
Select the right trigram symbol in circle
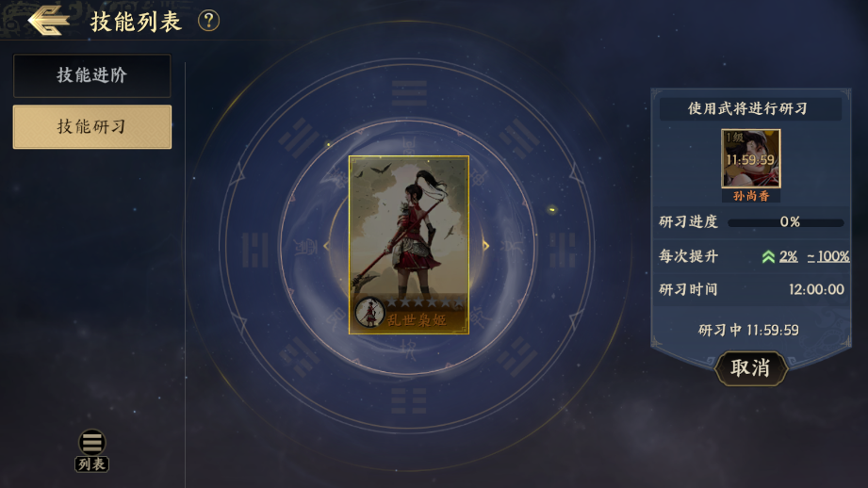coord(563,250)
